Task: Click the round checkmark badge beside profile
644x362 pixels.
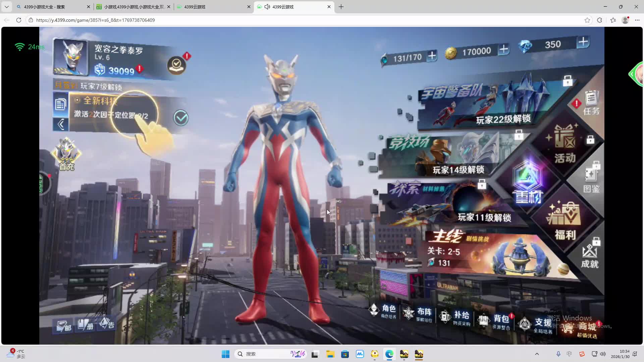Action: 176,64
